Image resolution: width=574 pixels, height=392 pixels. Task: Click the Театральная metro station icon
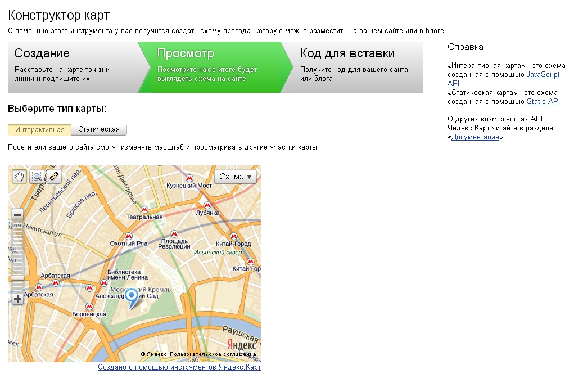(x=144, y=210)
